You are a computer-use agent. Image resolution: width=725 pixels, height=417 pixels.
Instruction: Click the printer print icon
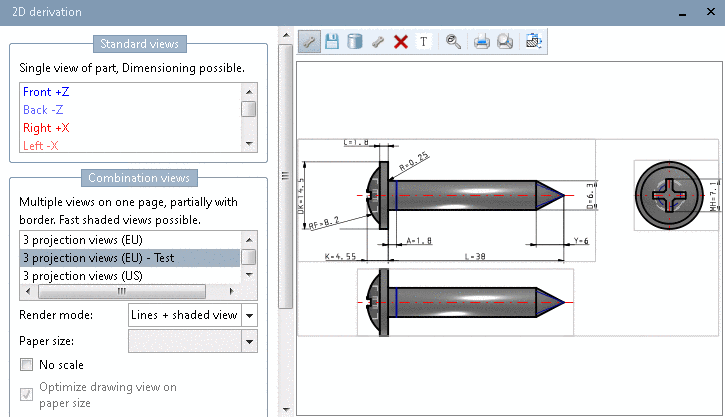tap(482, 42)
